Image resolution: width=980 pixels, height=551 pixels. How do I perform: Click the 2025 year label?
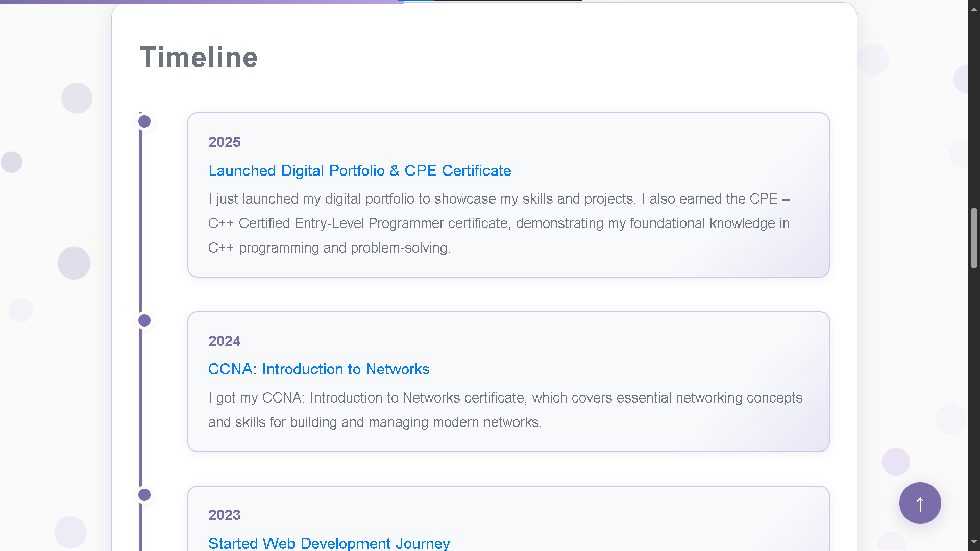[x=224, y=142]
